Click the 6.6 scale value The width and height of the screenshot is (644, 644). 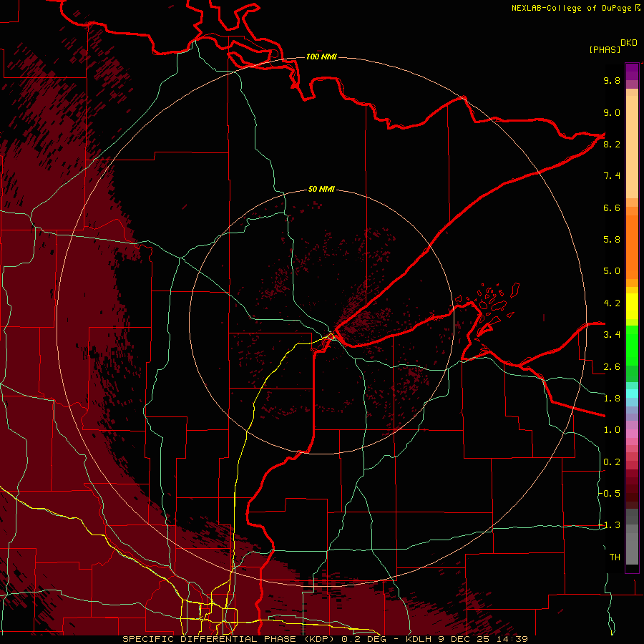click(x=612, y=208)
